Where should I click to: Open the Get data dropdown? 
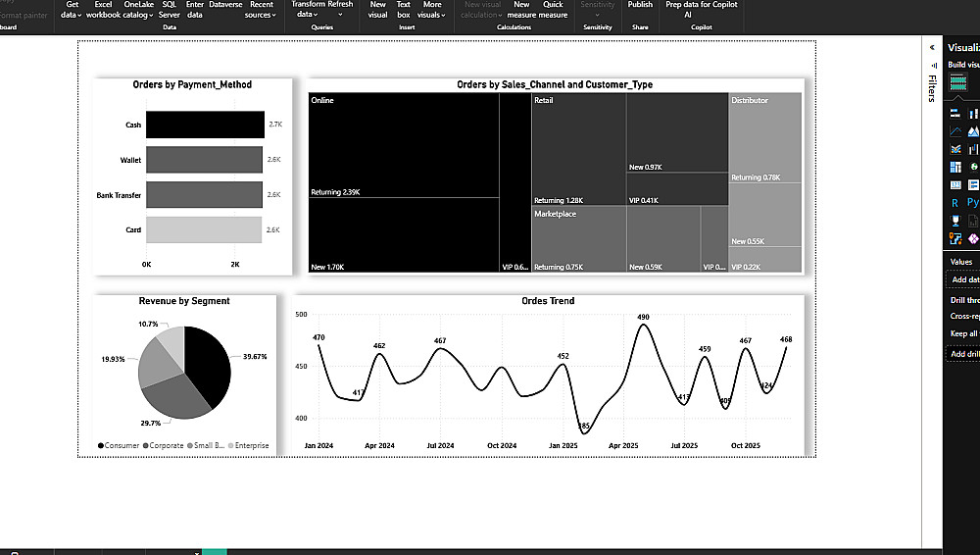click(72, 10)
